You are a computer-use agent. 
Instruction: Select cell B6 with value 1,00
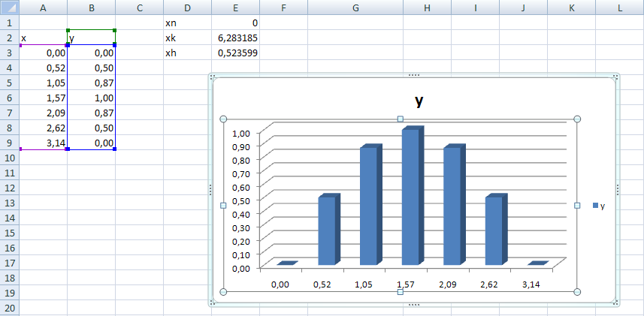pos(91,98)
